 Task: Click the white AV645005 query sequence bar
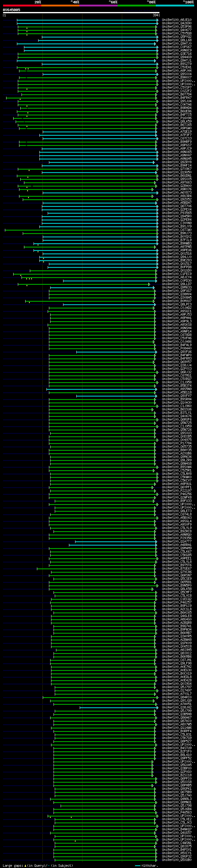pyautogui.click(x=81, y=12)
